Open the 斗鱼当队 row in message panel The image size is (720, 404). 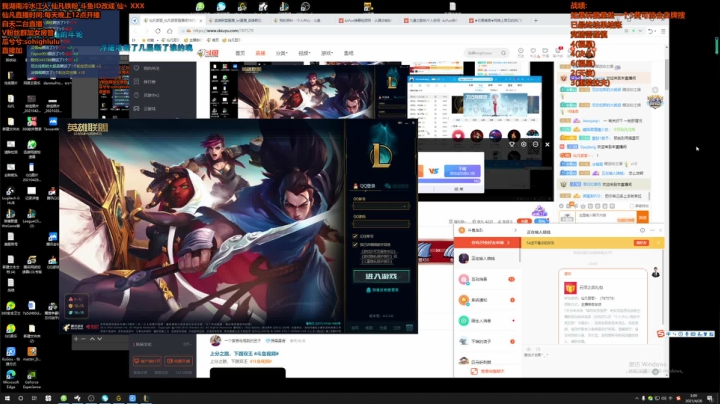(487, 230)
